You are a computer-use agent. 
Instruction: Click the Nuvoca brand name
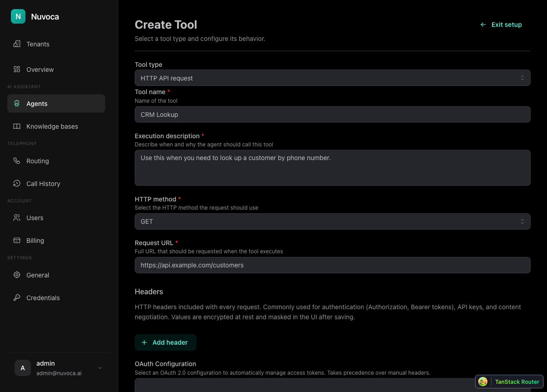coord(45,17)
